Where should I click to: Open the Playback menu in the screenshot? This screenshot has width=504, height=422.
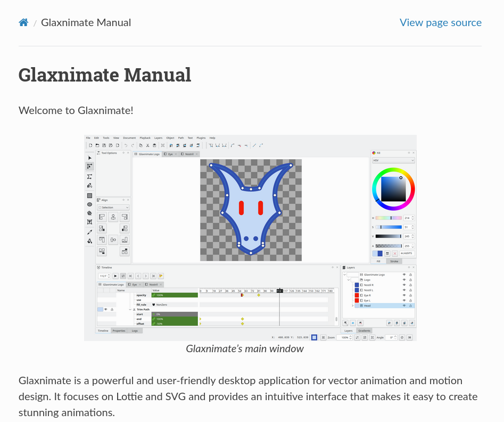145,138
